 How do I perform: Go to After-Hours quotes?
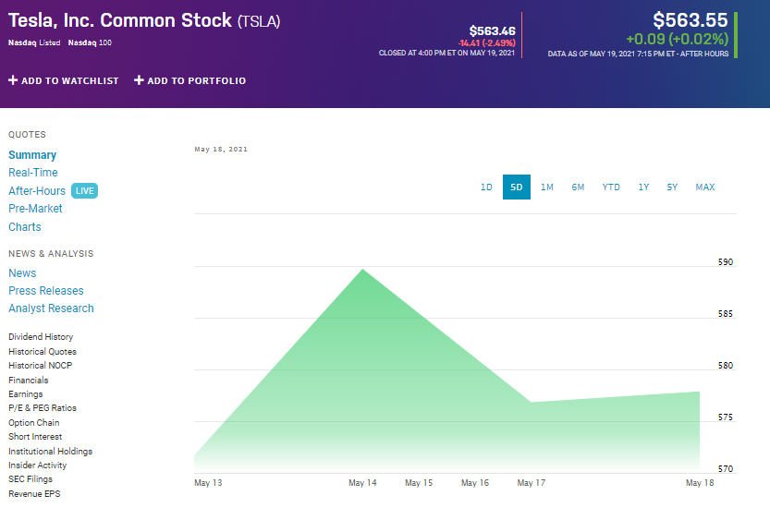click(x=37, y=191)
